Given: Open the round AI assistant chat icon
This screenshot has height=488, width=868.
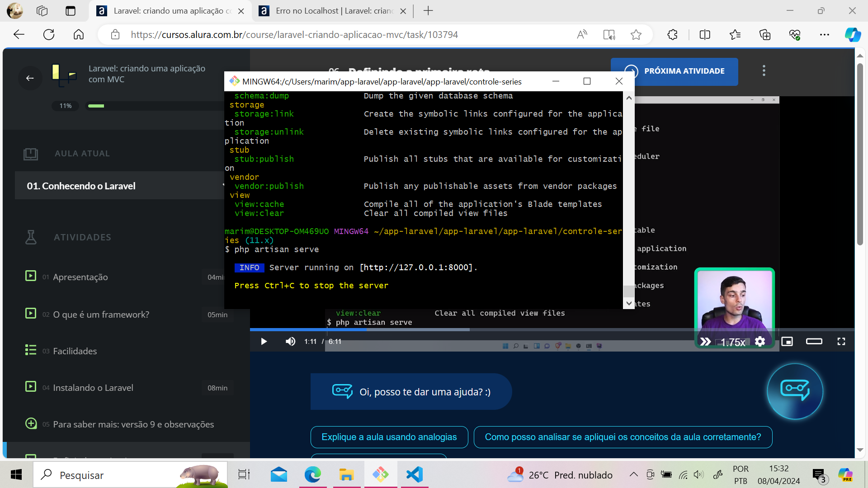Looking at the screenshot, I should click(795, 391).
